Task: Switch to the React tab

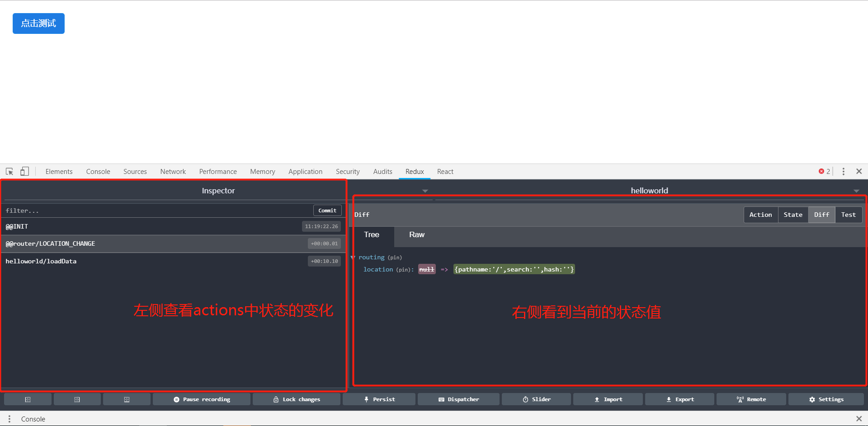Action: coord(445,172)
